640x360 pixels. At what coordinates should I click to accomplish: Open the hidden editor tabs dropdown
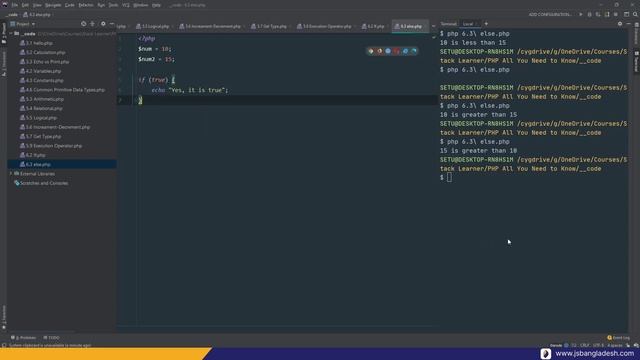(x=433, y=27)
